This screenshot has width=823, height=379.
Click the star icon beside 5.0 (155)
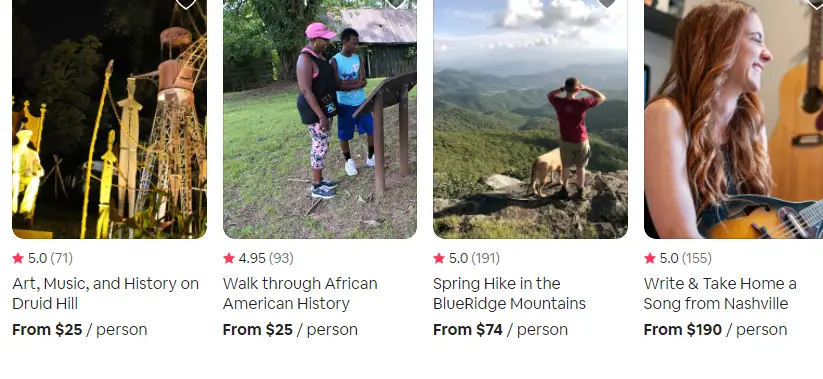pyautogui.click(x=650, y=258)
